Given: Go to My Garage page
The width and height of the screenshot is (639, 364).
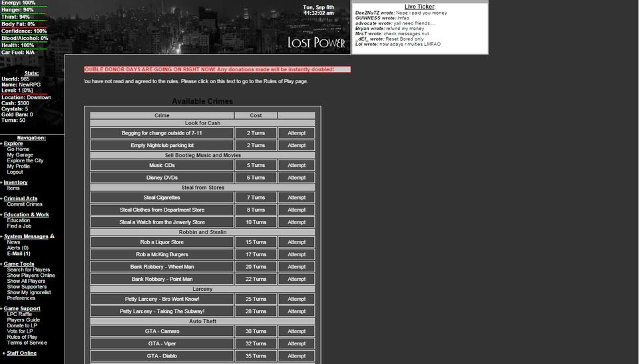Looking at the screenshot, I should pyautogui.click(x=20, y=155).
